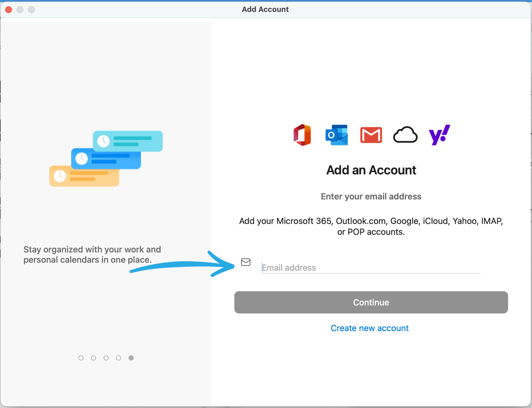Click the envelope icon beside the email field

click(x=246, y=262)
